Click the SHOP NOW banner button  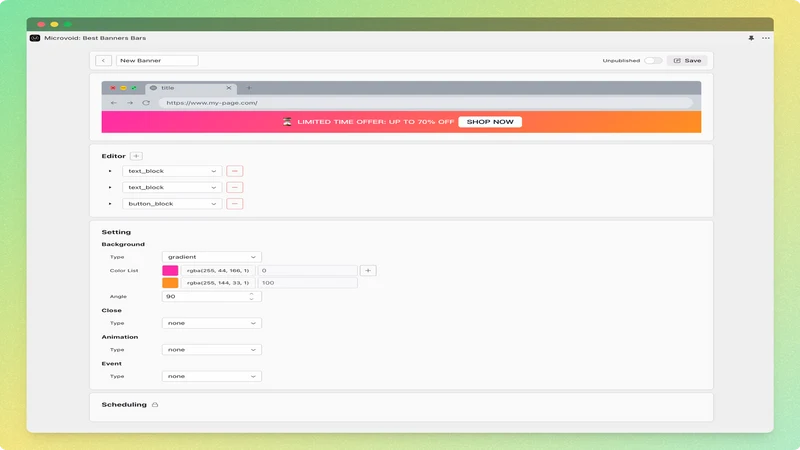coord(490,122)
